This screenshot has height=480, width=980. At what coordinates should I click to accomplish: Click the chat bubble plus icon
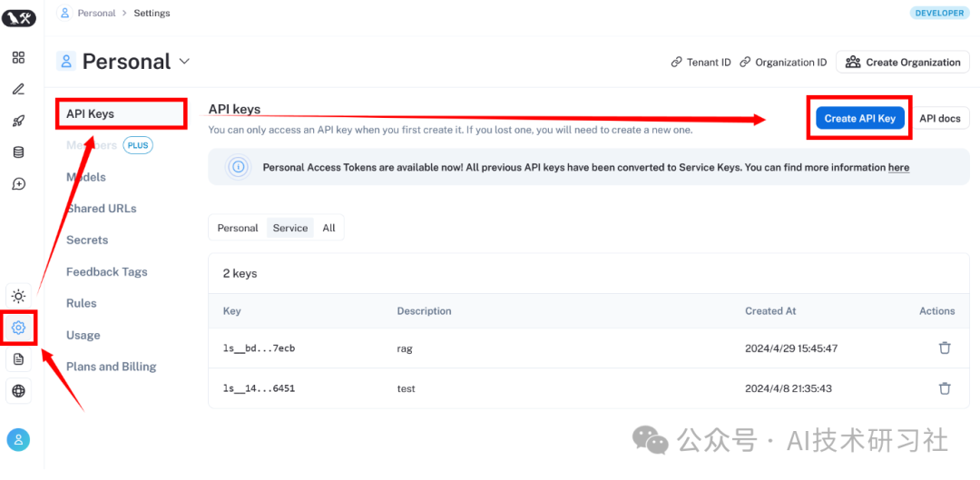point(18,184)
